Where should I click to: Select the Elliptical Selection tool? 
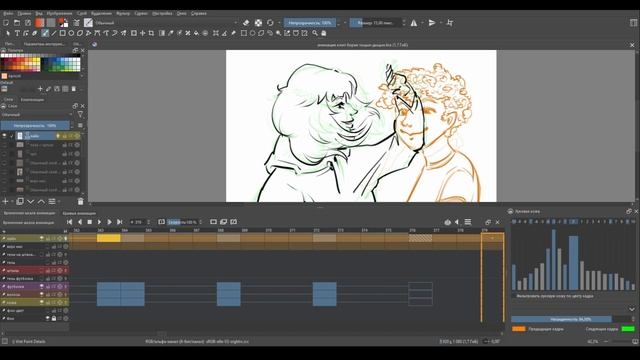252,33
